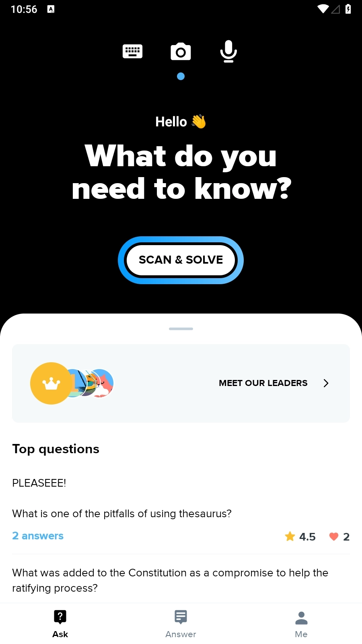The height and width of the screenshot is (644, 362).
Task: Tap the Answer tab speech bubble icon
Action: point(181,617)
